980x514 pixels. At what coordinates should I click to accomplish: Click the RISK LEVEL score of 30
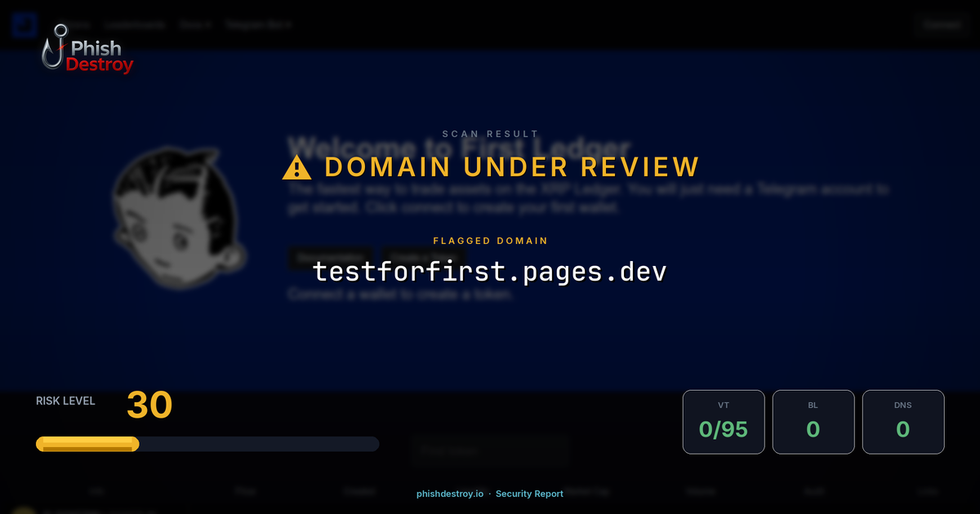(x=149, y=405)
